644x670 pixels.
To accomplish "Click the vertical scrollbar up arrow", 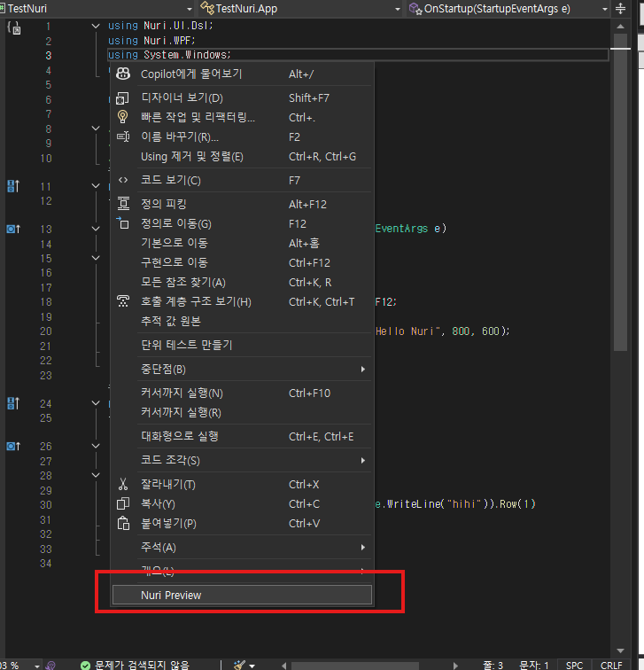I will 620,27.
